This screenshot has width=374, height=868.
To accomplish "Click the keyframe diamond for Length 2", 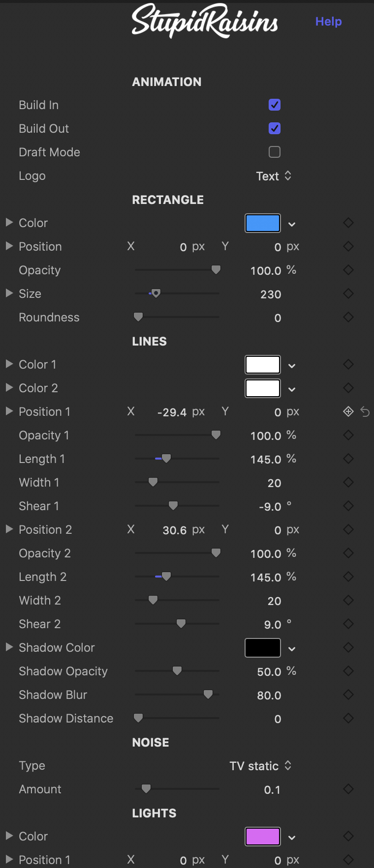I will [x=348, y=577].
